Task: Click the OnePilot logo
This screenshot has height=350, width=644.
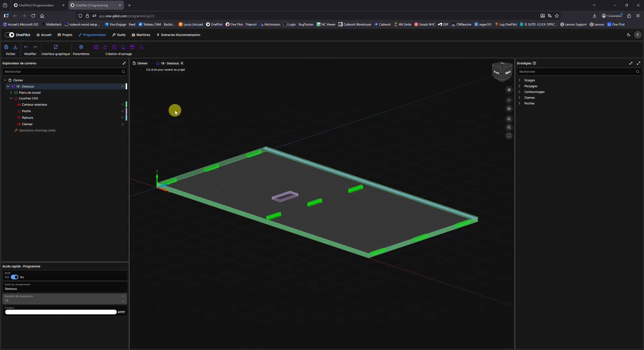Action: pyautogui.click(x=18, y=35)
